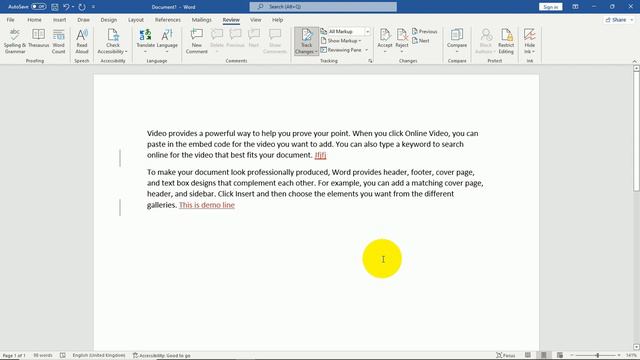Open the Thesaurus
Image resolution: width=640 pixels, height=360 pixels.
[38, 39]
